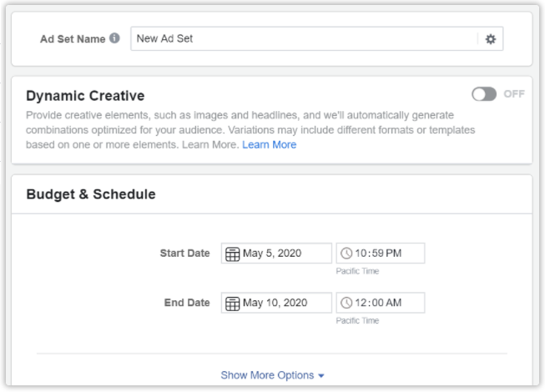Click the arrow next to Show More Options
545x392 pixels.
pos(321,376)
